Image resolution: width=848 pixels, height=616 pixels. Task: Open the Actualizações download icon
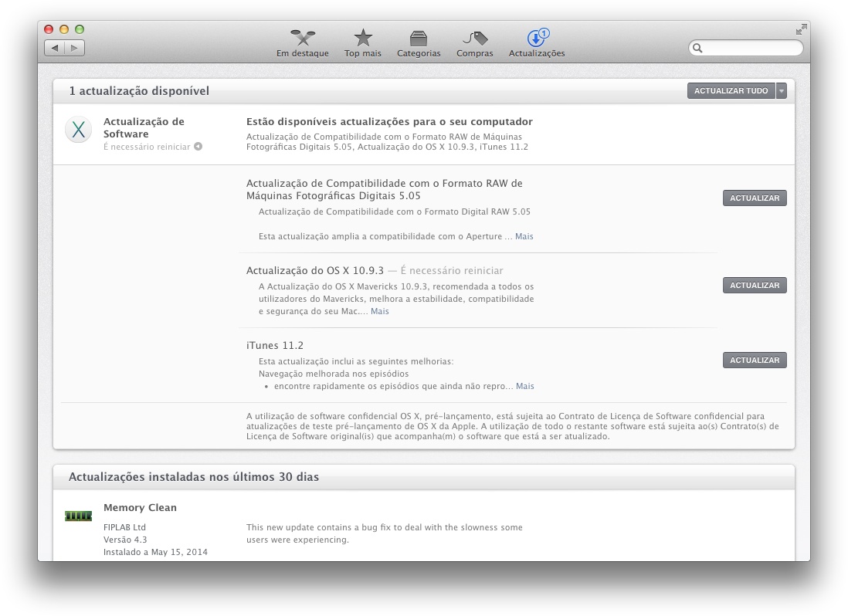537,38
